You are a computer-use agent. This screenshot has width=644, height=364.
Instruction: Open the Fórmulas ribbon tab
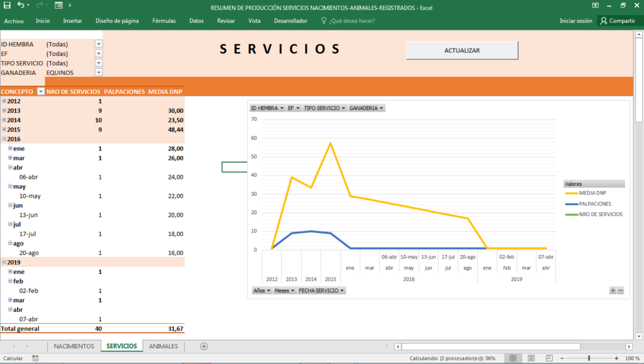[164, 21]
